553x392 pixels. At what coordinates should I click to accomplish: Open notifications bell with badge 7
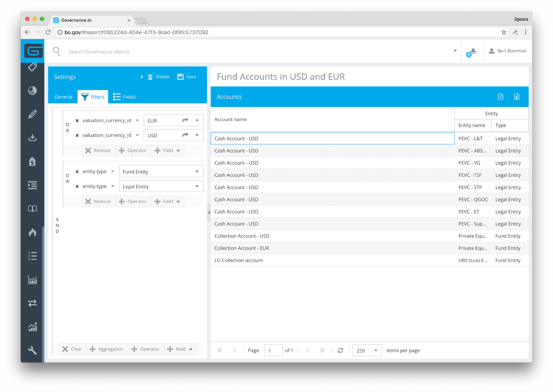pos(471,52)
